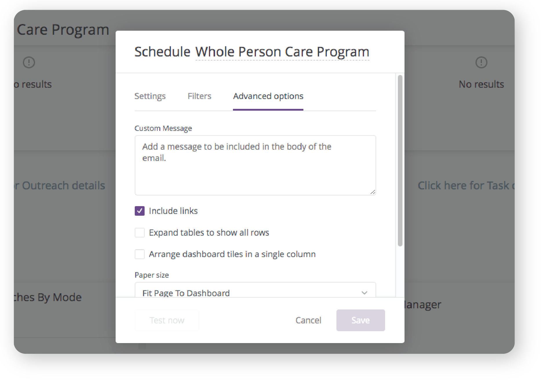Uncheck the Include links checkbox
The image size is (541, 392).
[x=140, y=211]
